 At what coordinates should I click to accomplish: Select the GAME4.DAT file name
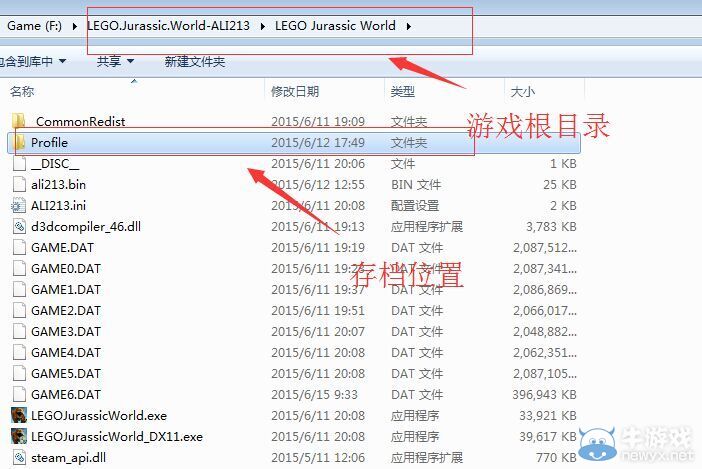click(x=66, y=353)
